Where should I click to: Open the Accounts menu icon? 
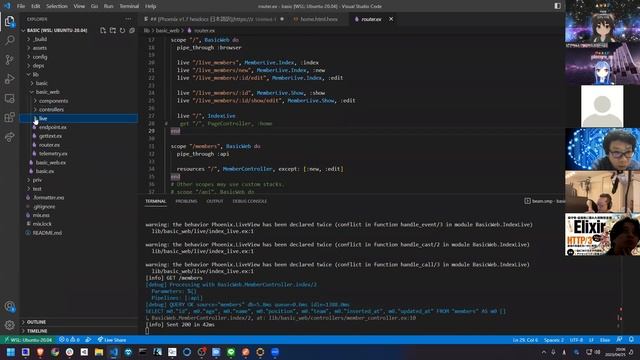click(x=9, y=307)
